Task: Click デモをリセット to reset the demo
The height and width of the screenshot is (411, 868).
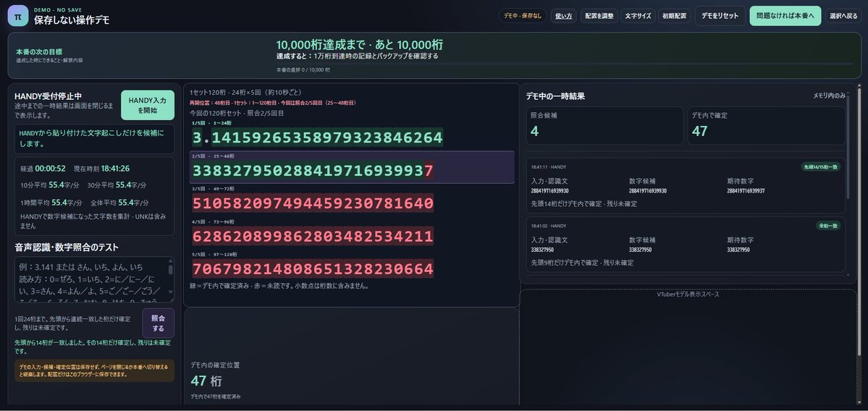Action: pyautogui.click(x=720, y=16)
